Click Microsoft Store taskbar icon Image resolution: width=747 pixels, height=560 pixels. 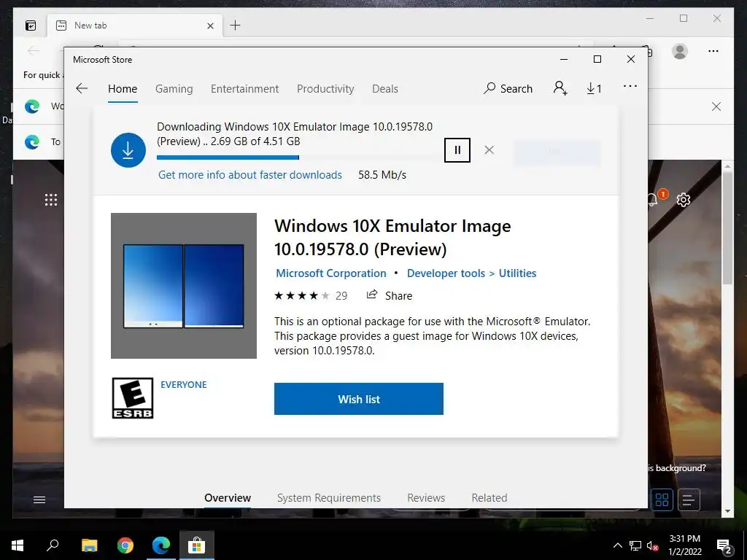[x=196, y=545]
